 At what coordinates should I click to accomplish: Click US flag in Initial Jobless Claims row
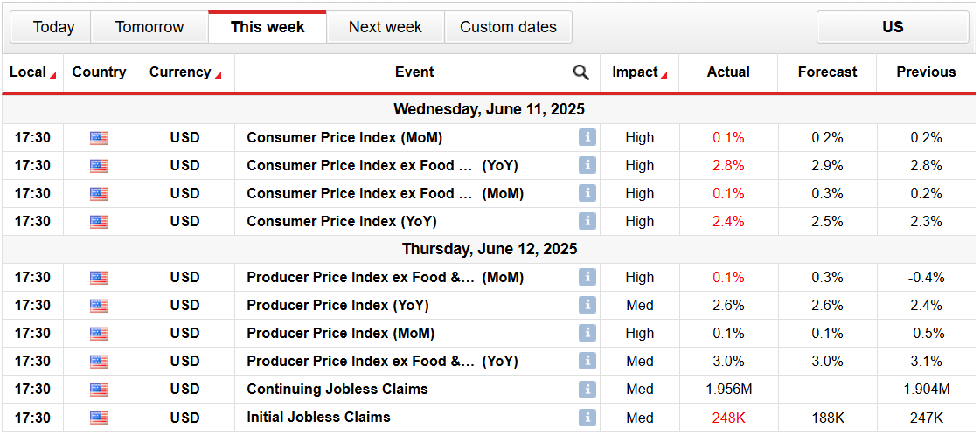[99, 418]
